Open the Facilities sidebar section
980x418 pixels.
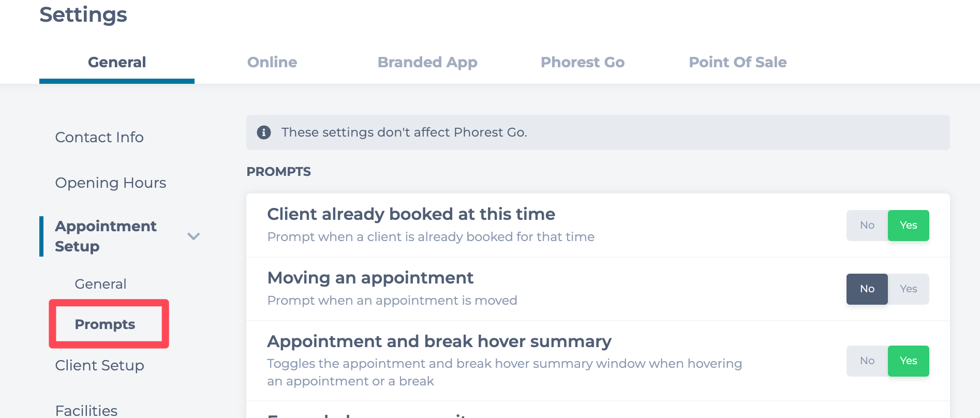click(86, 410)
